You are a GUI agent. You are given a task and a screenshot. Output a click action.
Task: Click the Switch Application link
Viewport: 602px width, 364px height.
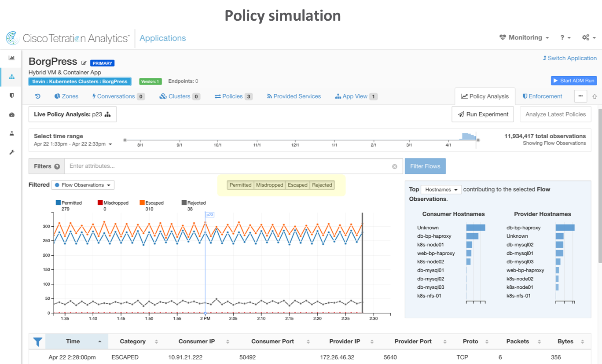569,58
